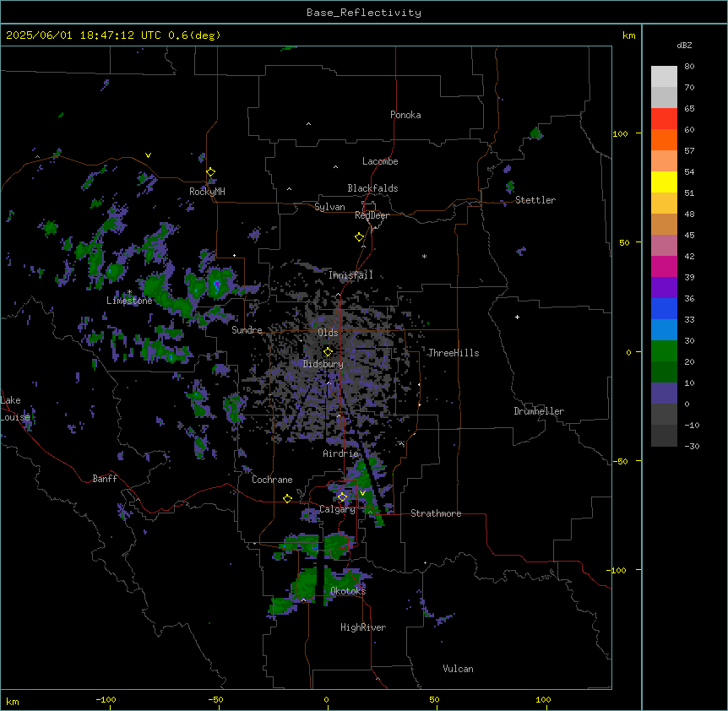728x711 pixels.
Task: Click white asterisk marker east of Innisfail
Action: click(424, 256)
